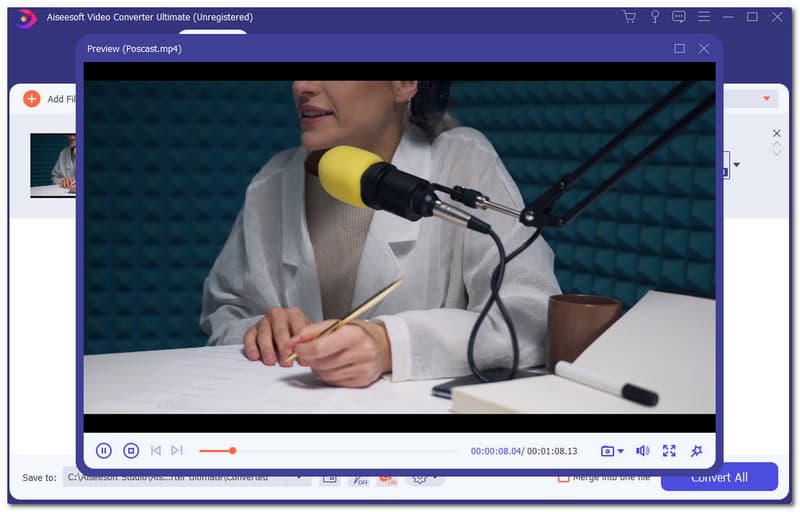Click the register key icon
800x512 pixels.
point(655,17)
